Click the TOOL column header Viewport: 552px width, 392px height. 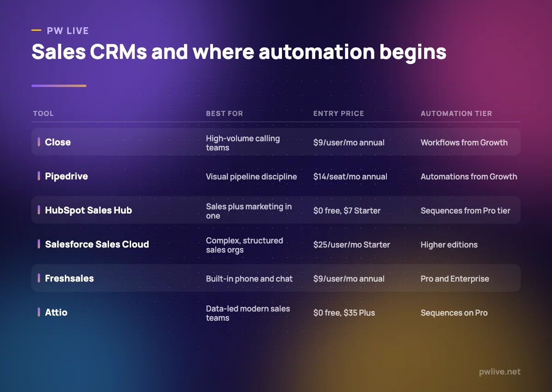pyautogui.click(x=43, y=114)
